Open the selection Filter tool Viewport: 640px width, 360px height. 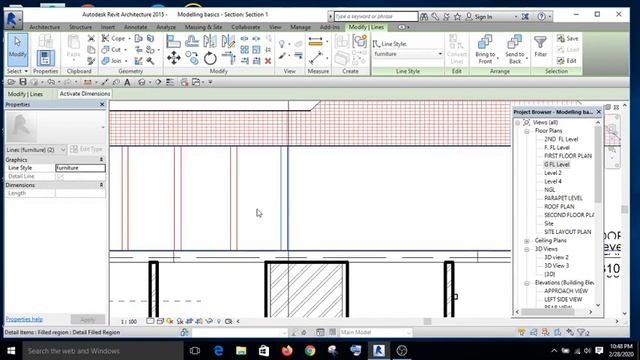(x=540, y=46)
